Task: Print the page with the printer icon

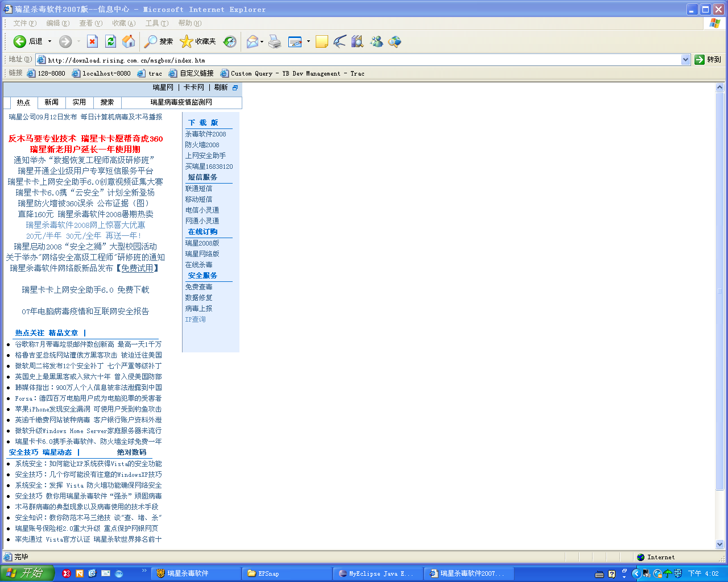Action: click(275, 41)
